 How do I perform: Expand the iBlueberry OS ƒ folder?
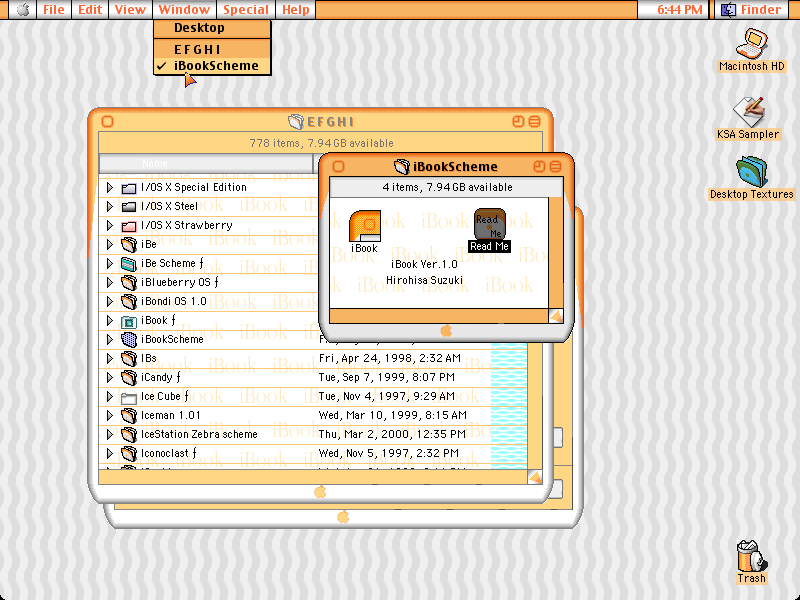click(110, 282)
